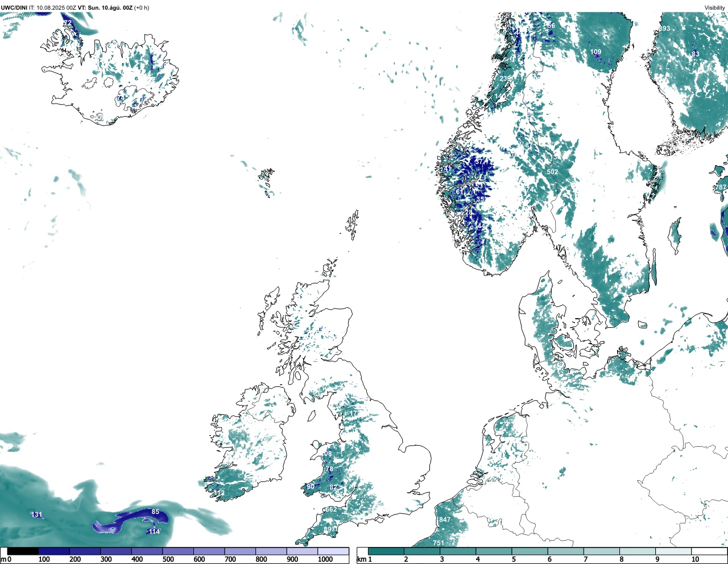Click the 500–600 m legend swatch
Viewport: 728px width, 564px height.
click(178, 551)
